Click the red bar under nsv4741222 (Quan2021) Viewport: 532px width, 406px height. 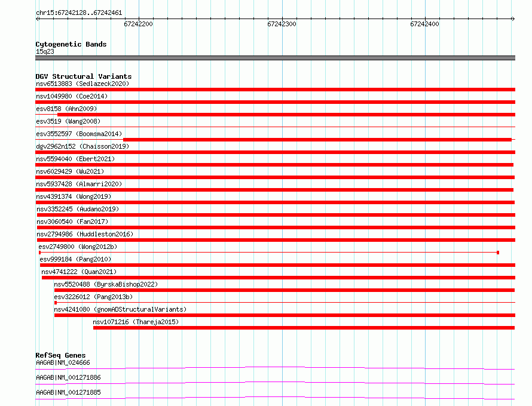279,278
